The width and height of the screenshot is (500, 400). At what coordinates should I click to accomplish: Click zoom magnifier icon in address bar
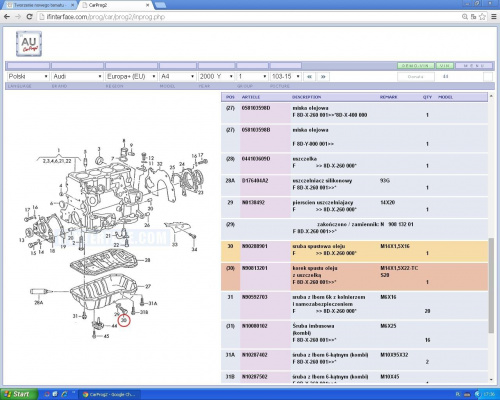click(465, 17)
